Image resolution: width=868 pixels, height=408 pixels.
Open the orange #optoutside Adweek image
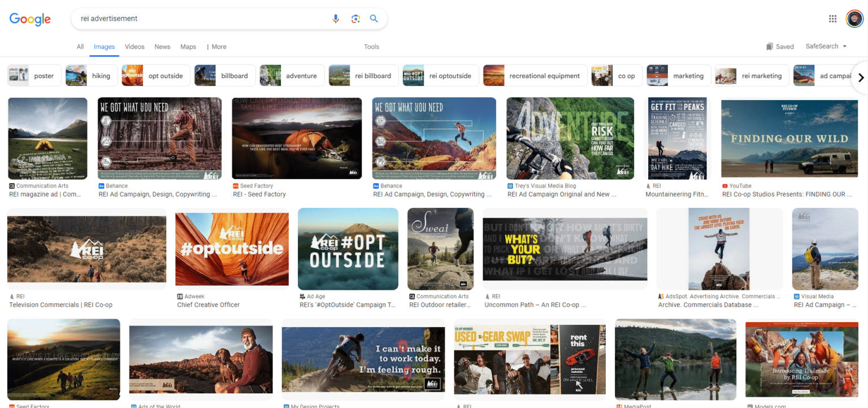coord(232,249)
